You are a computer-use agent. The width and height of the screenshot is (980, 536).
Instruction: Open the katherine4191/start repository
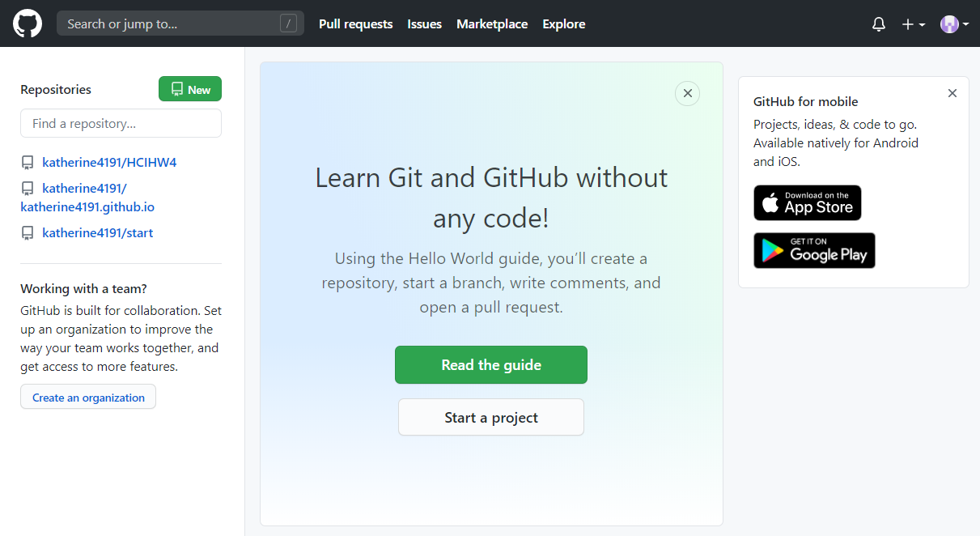[98, 232]
